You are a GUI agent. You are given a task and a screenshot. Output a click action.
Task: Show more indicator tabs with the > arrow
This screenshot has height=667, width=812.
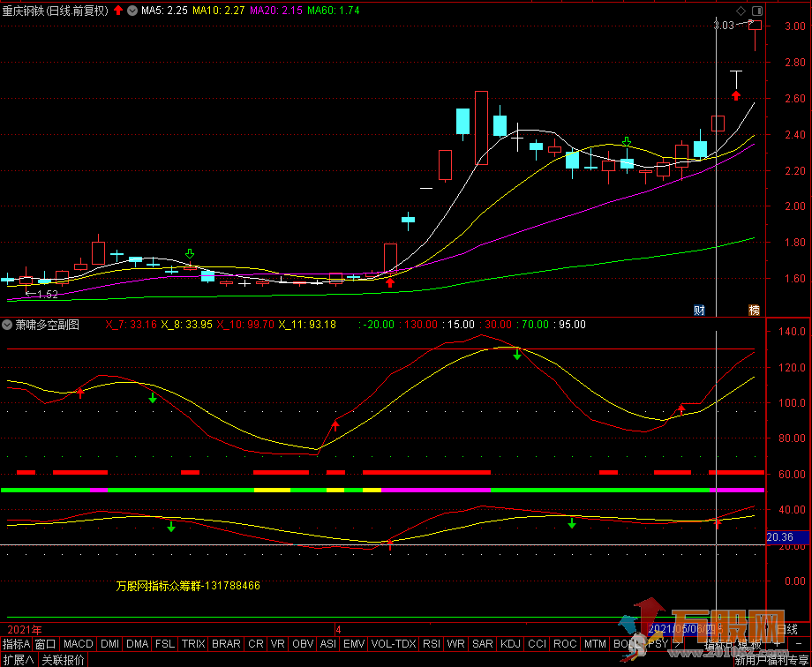tap(677, 644)
